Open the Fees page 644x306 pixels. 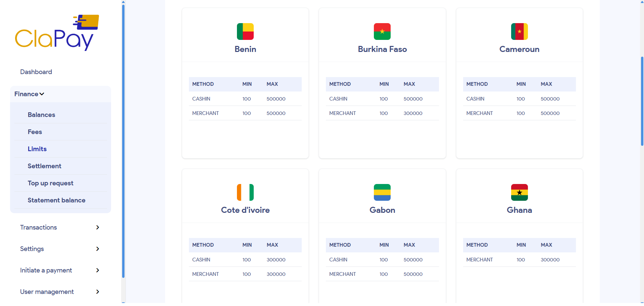pyautogui.click(x=35, y=132)
